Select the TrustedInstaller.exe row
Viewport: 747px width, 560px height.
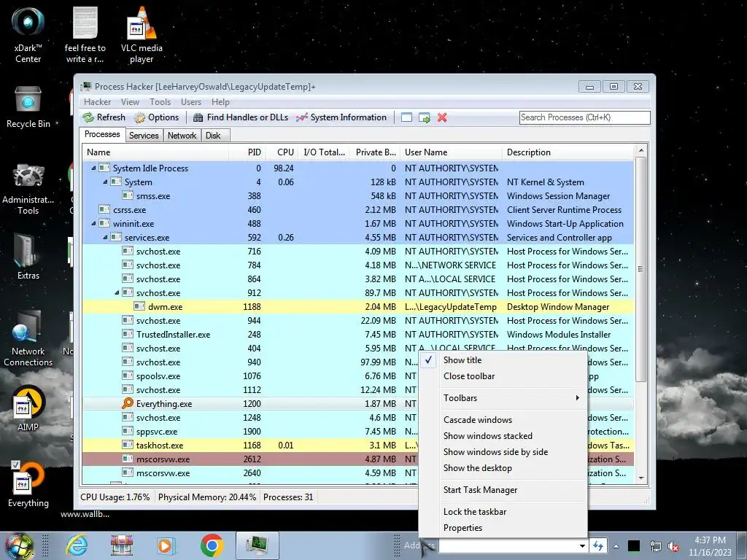[x=357, y=334]
